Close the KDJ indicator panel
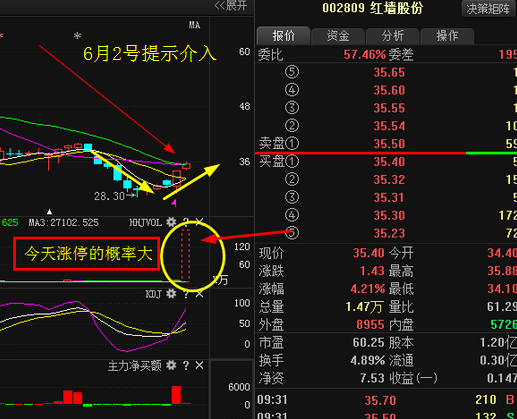517x419 pixels. pyautogui.click(x=199, y=294)
